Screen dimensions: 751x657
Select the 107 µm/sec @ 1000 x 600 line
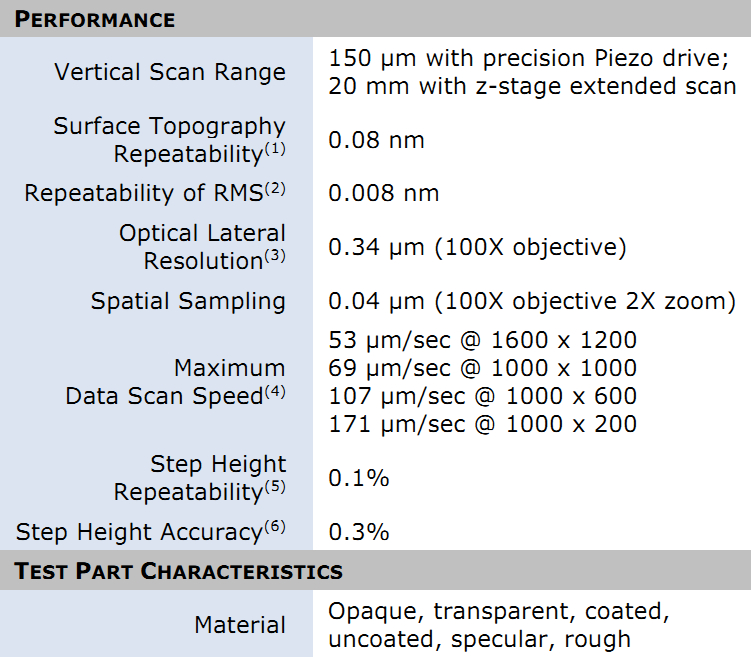click(x=482, y=396)
